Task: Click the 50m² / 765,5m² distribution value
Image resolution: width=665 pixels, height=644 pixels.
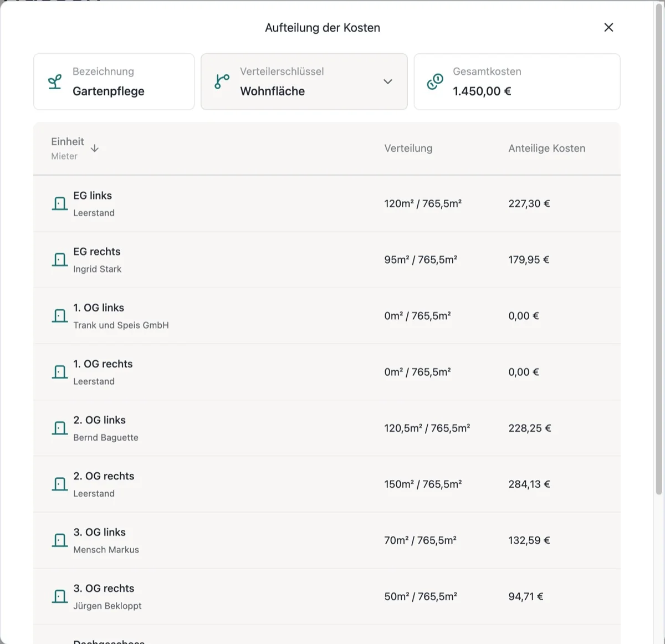Action: pos(421,596)
